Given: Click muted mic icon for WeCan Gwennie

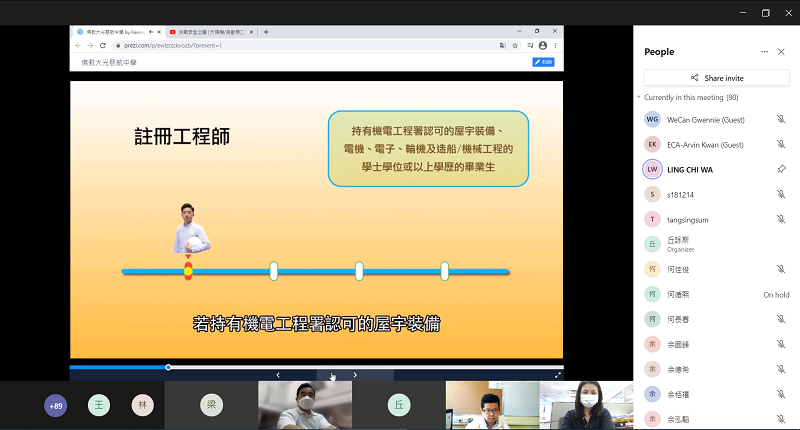Looking at the screenshot, I should 781,119.
